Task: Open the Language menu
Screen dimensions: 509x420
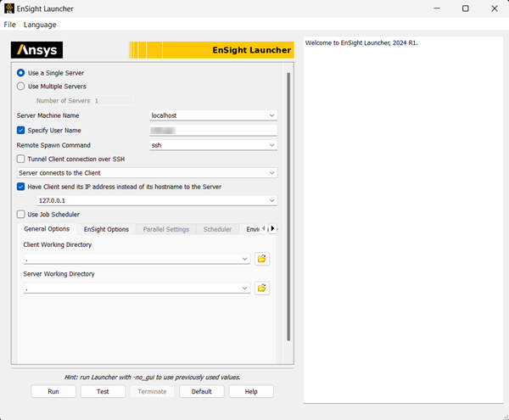Action: [40, 25]
